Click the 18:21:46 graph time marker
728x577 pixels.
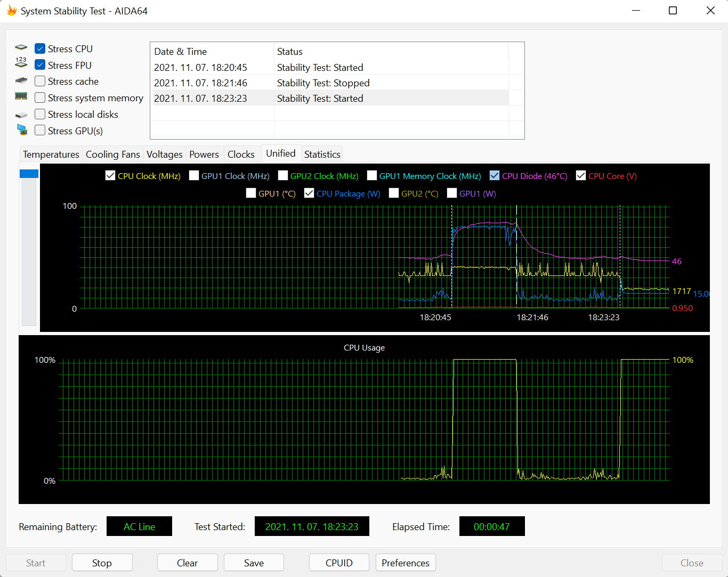532,317
